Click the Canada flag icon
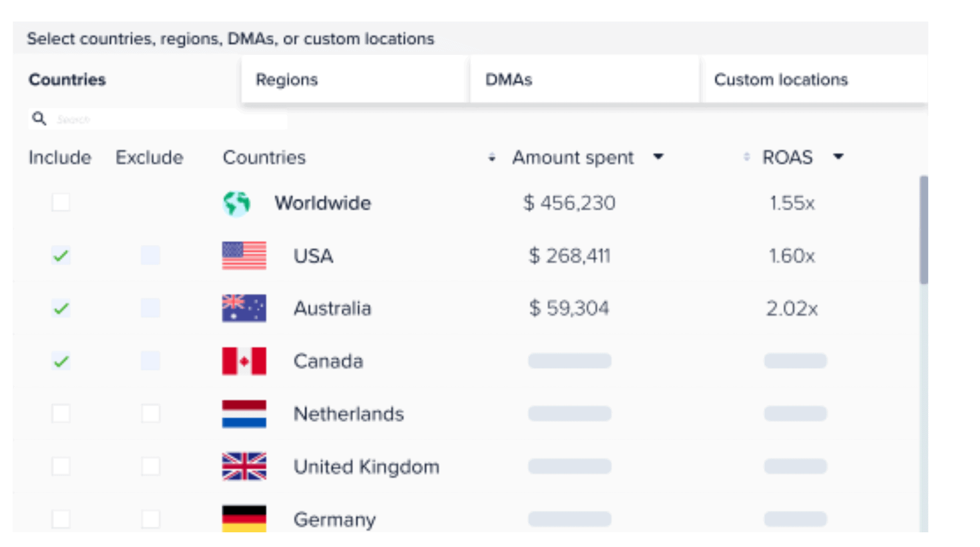This screenshot has height=547, width=980. 244,361
